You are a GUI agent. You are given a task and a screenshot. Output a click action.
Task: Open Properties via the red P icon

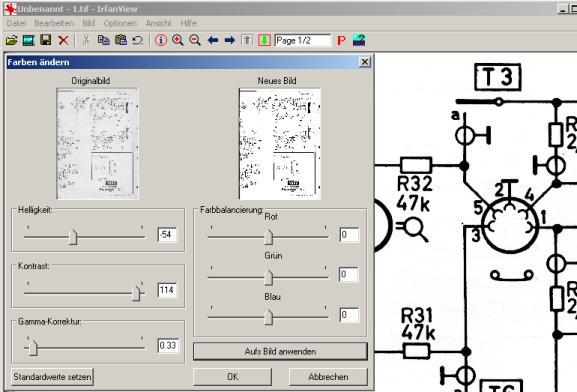[341, 40]
